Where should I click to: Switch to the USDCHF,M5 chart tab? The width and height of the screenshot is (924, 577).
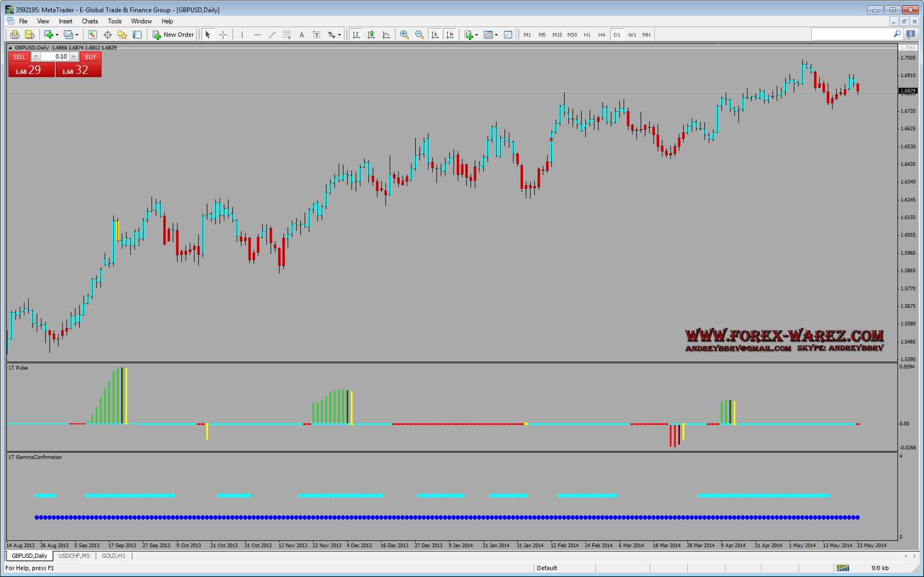[x=74, y=556]
